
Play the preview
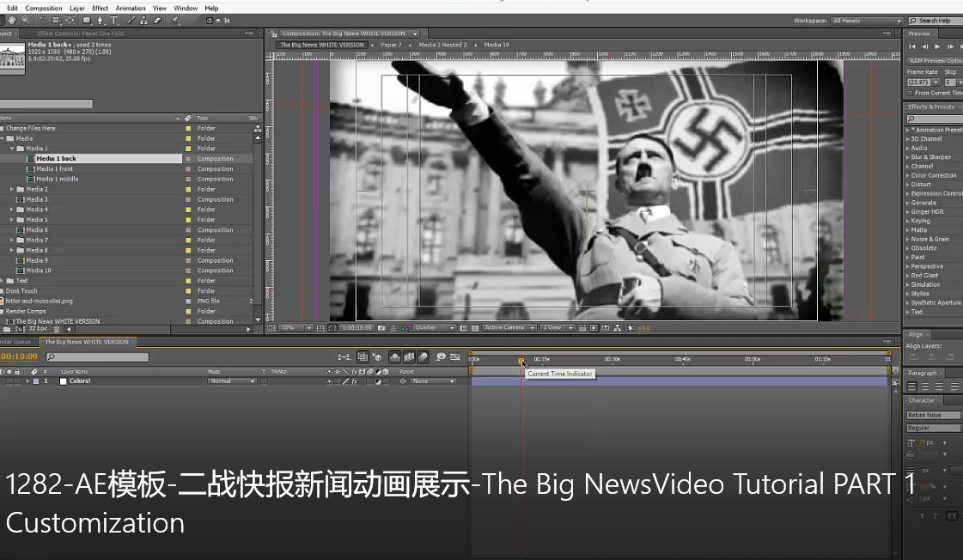(937, 46)
